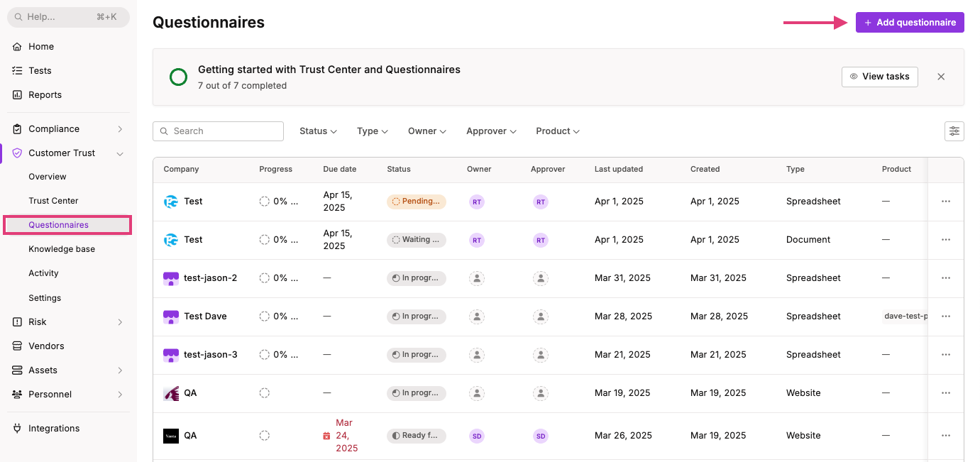Open the Owner filter dropdown
The height and width of the screenshot is (462, 980).
pyautogui.click(x=427, y=131)
